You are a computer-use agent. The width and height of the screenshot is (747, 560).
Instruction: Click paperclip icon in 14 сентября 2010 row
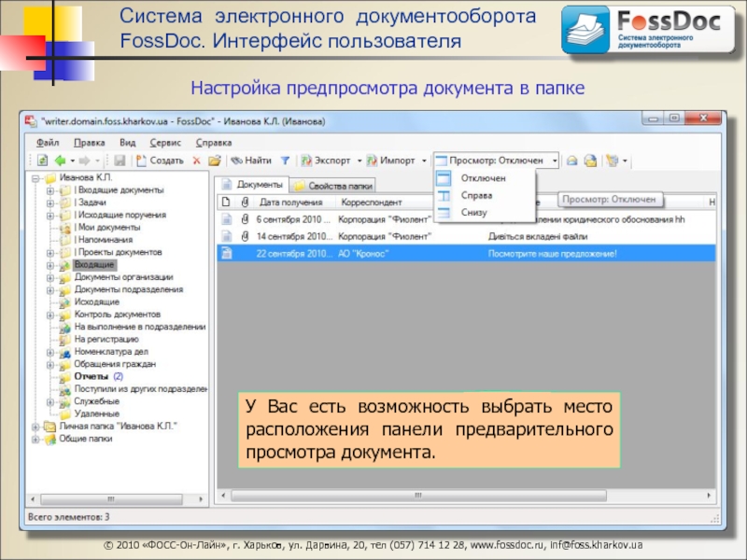pos(245,236)
